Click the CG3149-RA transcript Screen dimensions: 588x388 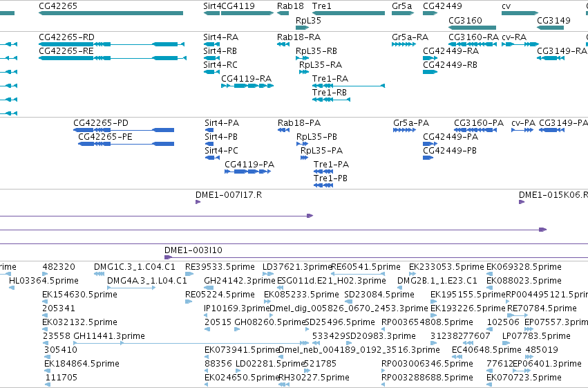(x=551, y=58)
